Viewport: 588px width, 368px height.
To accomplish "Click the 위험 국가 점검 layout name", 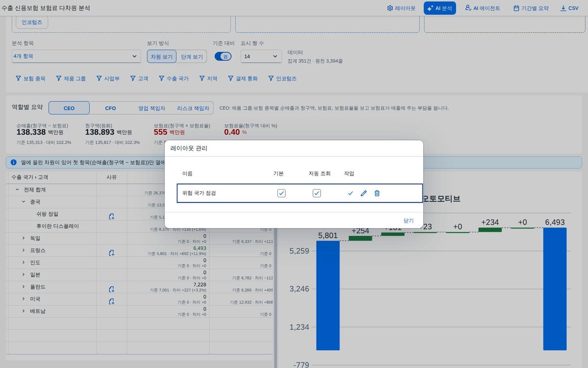I will [199, 193].
